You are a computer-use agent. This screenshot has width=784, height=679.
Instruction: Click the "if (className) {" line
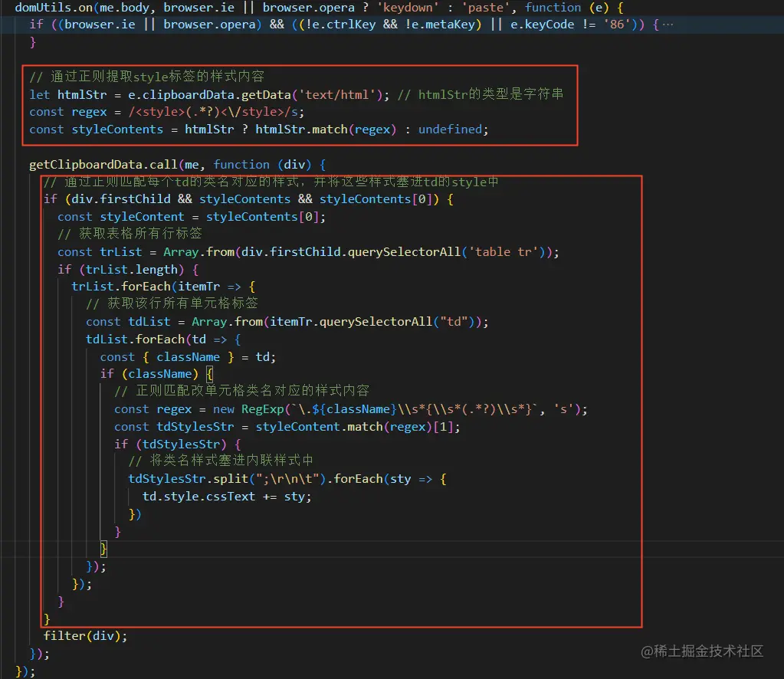click(x=156, y=374)
